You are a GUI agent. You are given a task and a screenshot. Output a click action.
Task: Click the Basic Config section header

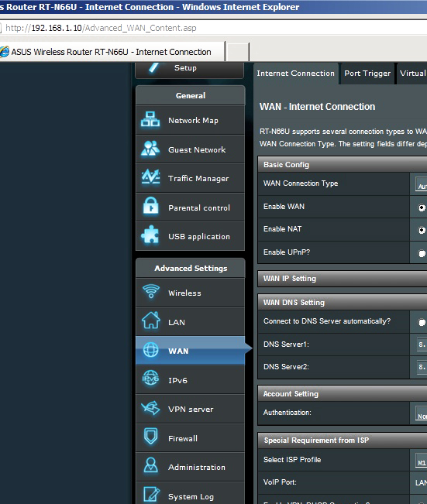click(343, 164)
